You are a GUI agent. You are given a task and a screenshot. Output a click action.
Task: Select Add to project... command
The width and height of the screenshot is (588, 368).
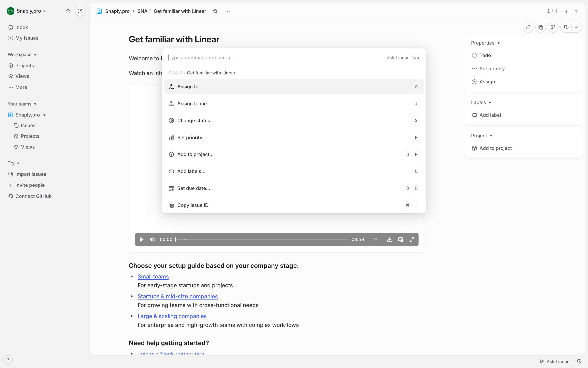click(x=294, y=154)
